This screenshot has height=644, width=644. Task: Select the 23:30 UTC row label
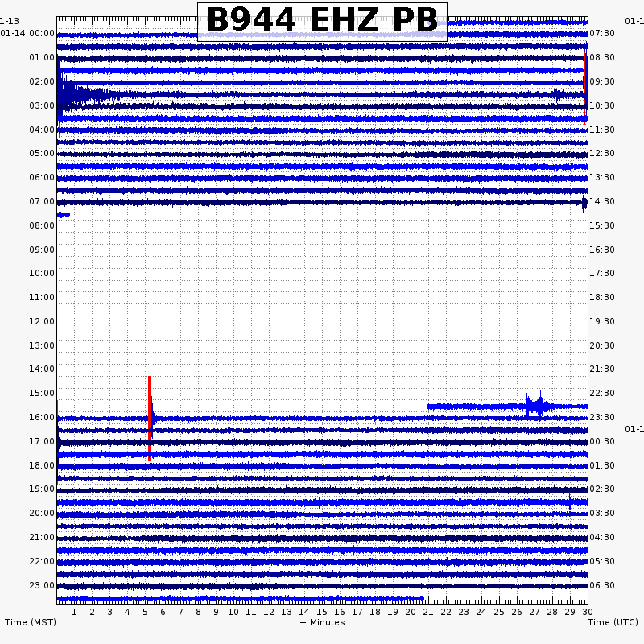pos(602,417)
